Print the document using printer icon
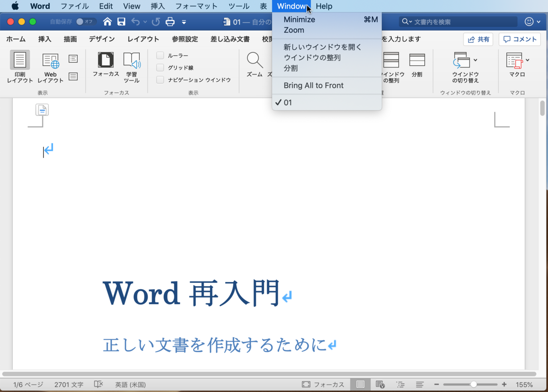548x392 pixels. [x=170, y=21]
